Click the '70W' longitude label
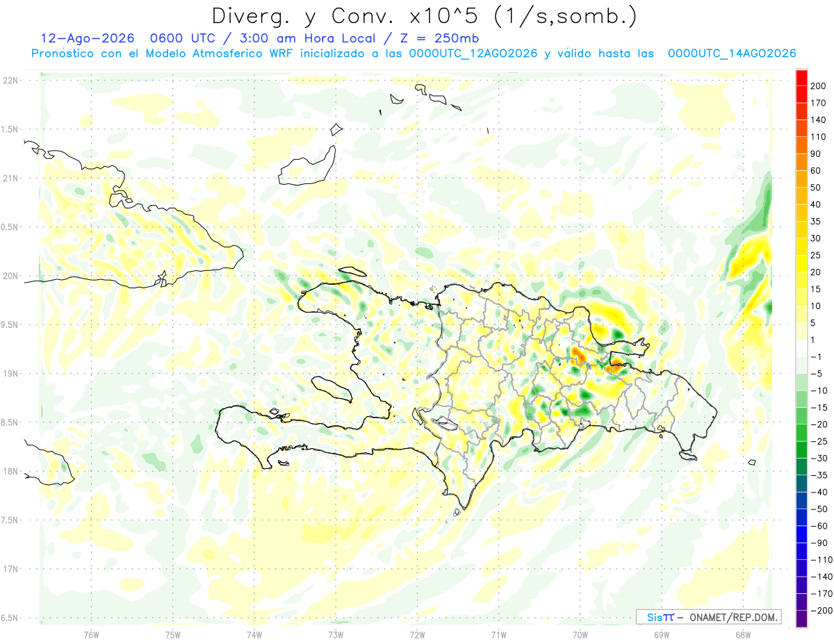The height and width of the screenshot is (644, 834). (x=580, y=634)
